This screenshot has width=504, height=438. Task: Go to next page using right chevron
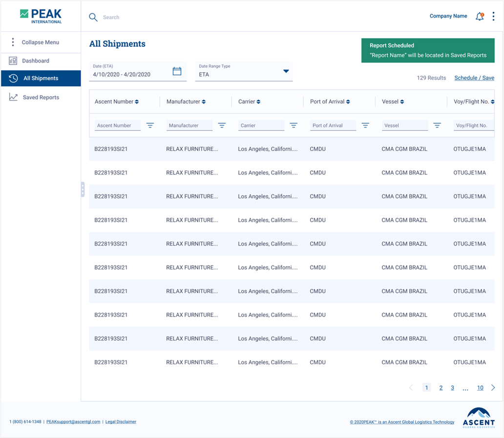click(493, 388)
